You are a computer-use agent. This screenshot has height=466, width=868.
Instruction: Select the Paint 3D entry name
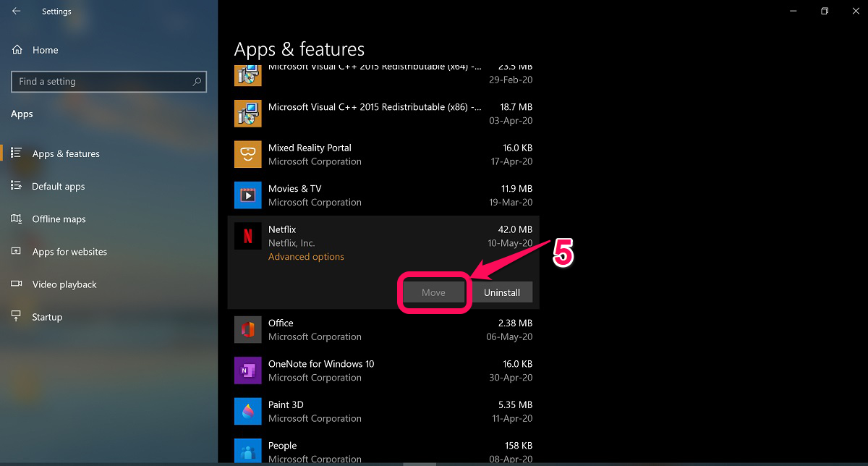click(x=286, y=404)
